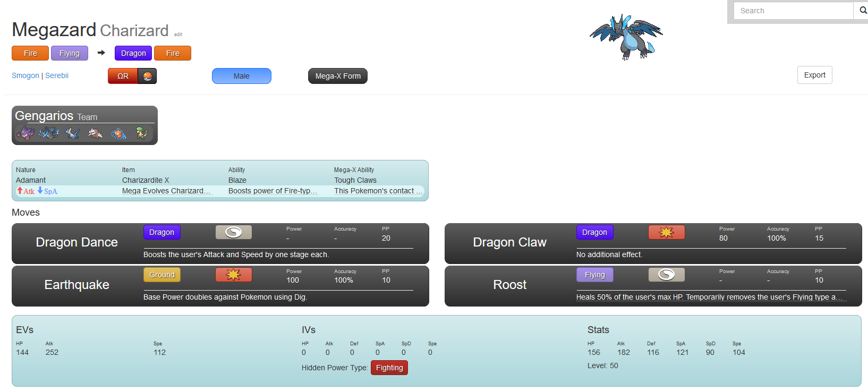Click Roost's status category icon
The image size is (868, 391).
(666, 275)
